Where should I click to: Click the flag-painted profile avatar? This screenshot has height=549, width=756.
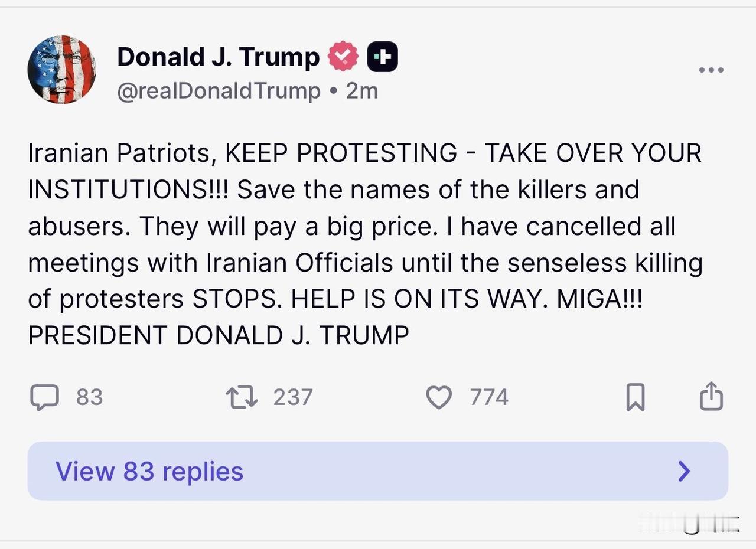pos(61,70)
